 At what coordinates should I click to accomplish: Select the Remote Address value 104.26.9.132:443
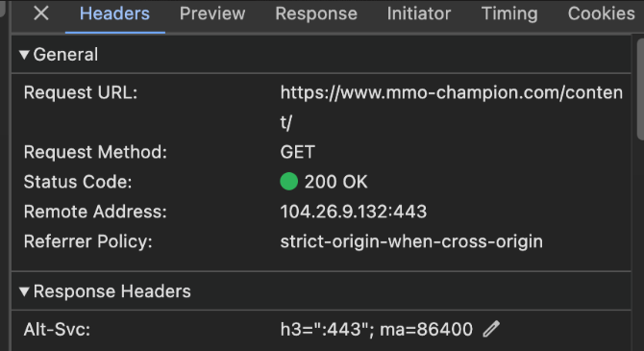coord(353,212)
